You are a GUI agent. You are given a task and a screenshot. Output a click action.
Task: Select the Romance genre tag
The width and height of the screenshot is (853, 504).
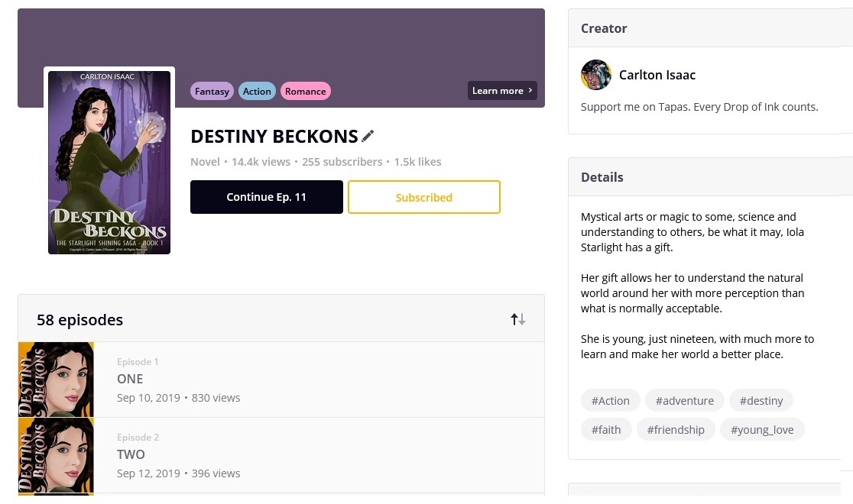(x=305, y=92)
